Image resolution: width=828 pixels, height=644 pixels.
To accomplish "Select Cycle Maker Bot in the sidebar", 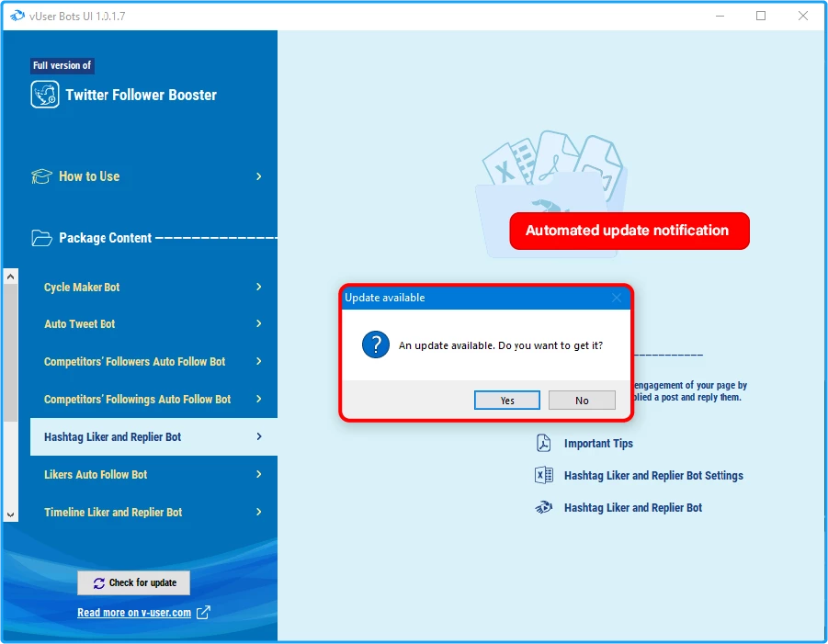I will (x=153, y=287).
